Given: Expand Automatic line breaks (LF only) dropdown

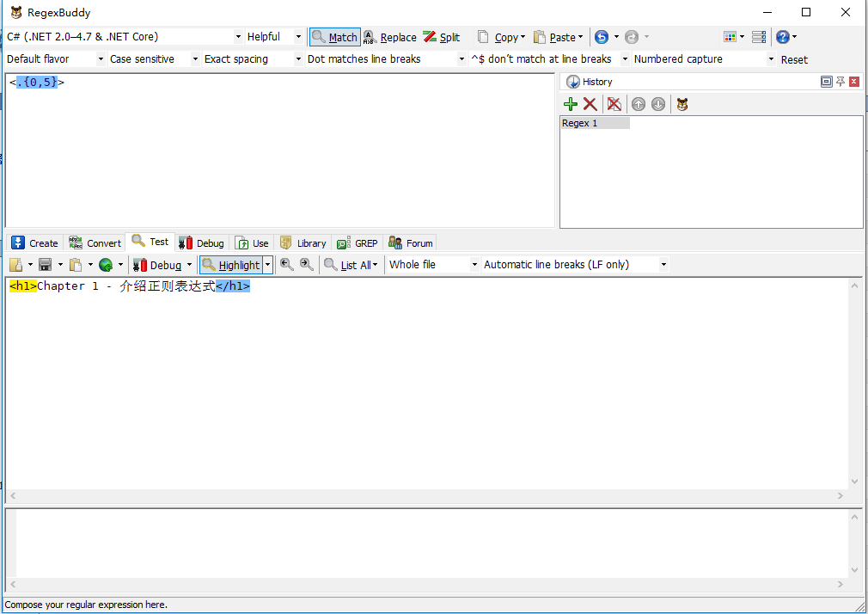Looking at the screenshot, I should coord(663,265).
